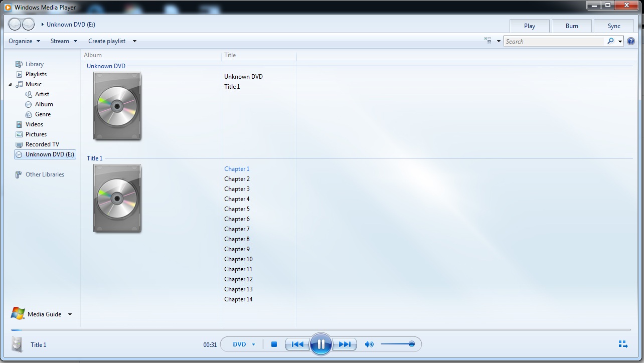Select Chapter 9
This screenshot has width=644, height=363.
(237, 249)
